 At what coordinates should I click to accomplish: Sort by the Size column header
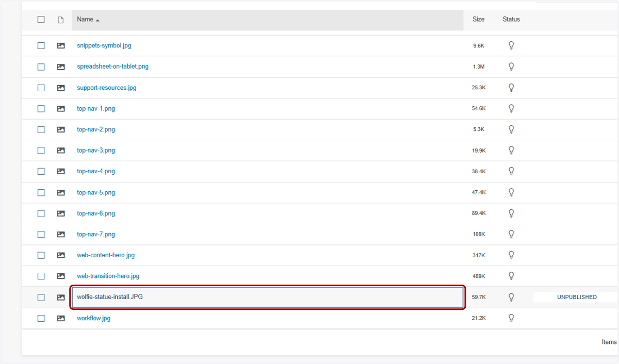coord(478,20)
